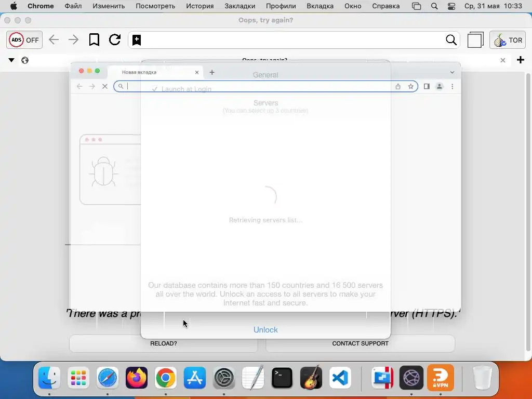This screenshot has height=399, width=532.
Task: Bookmark page with Chrome star icon
Action: pos(410,87)
